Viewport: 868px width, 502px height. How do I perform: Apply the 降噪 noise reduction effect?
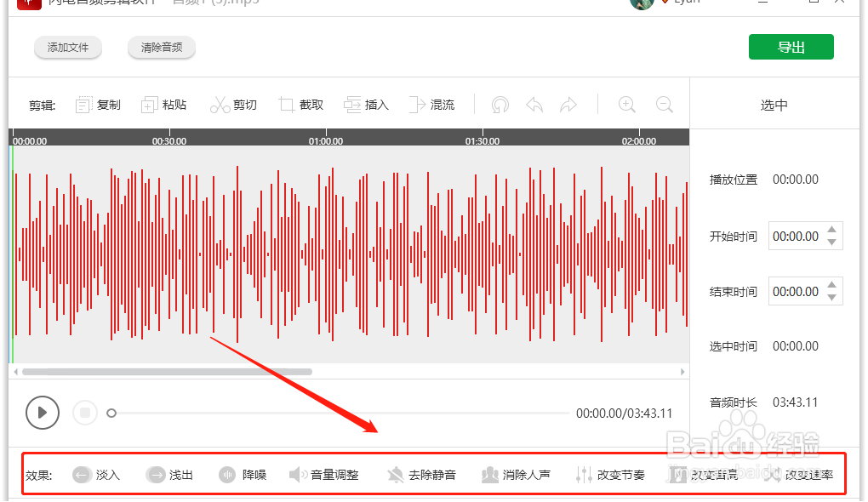click(x=243, y=475)
